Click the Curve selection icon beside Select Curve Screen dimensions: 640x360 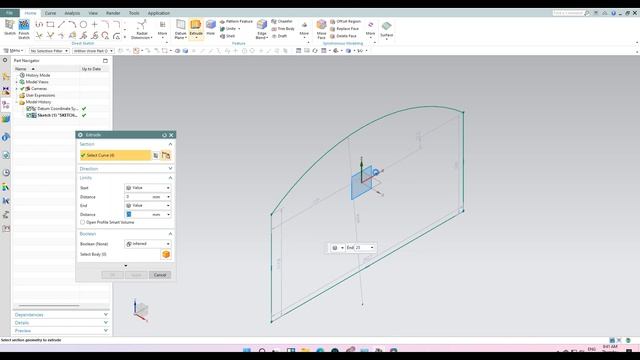[166, 155]
